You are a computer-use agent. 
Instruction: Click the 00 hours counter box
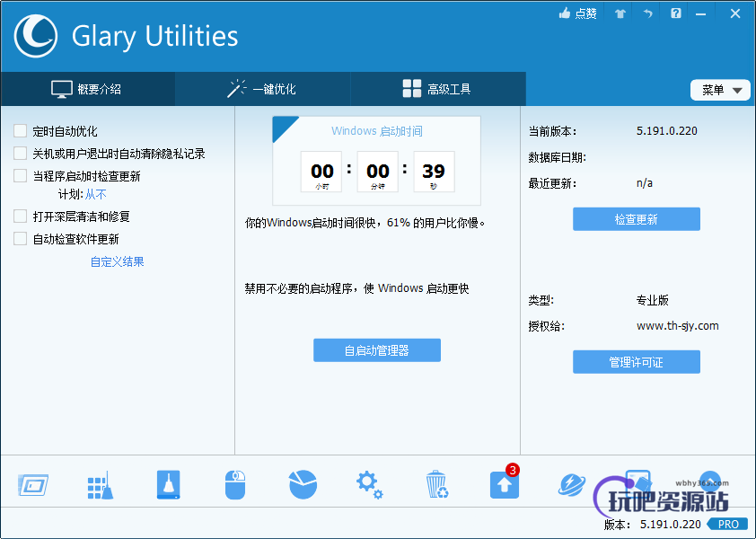tap(321, 172)
